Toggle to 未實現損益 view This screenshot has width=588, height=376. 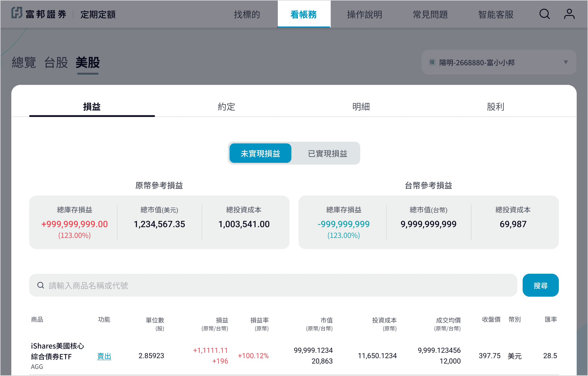(x=260, y=153)
